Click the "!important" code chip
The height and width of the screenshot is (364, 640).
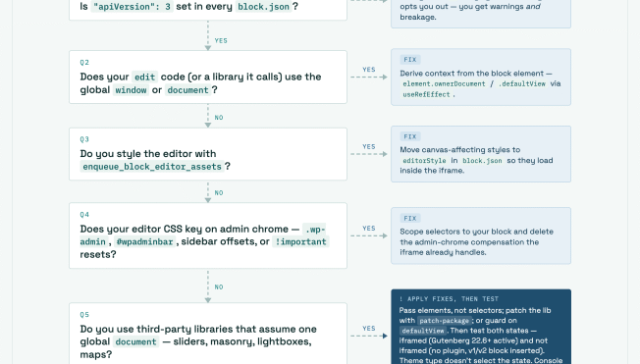[x=300, y=242]
